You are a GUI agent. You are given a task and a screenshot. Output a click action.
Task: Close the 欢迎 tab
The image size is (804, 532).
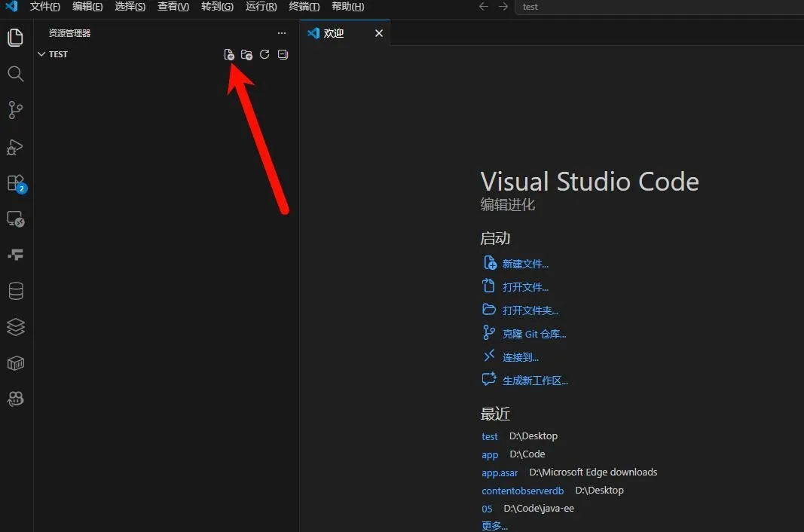click(x=379, y=33)
